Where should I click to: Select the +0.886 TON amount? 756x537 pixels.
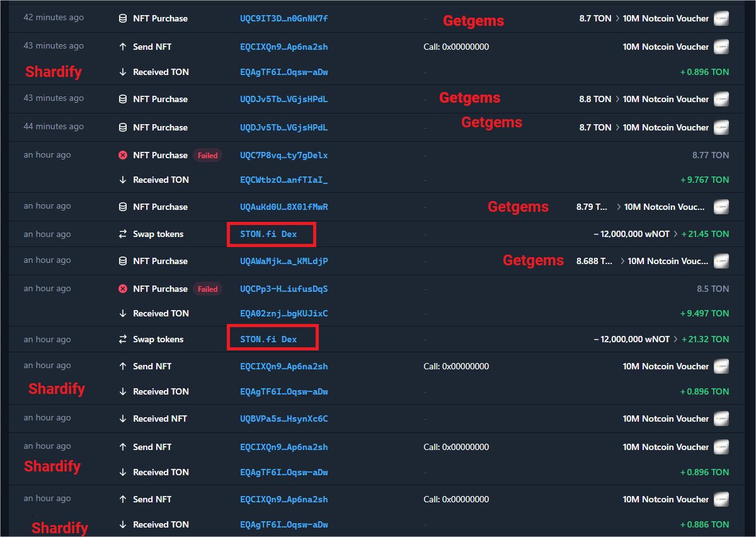point(704,524)
